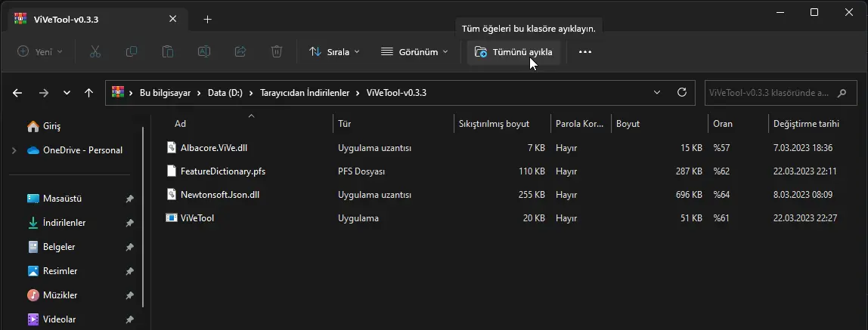The height and width of the screenshot is (330, 868).
Task: Open Müzikler in navigation pane
Action: click(x=60, y=295)
